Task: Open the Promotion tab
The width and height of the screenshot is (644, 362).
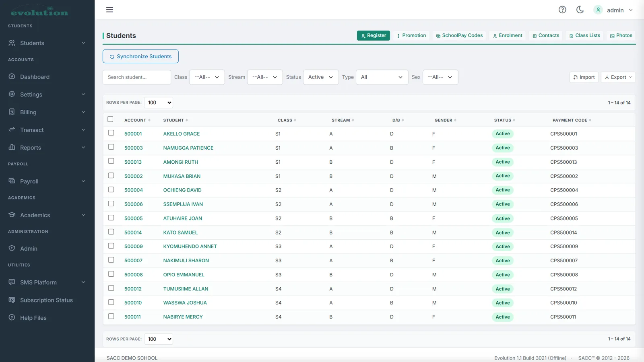Action: click(x=411, y=35)
